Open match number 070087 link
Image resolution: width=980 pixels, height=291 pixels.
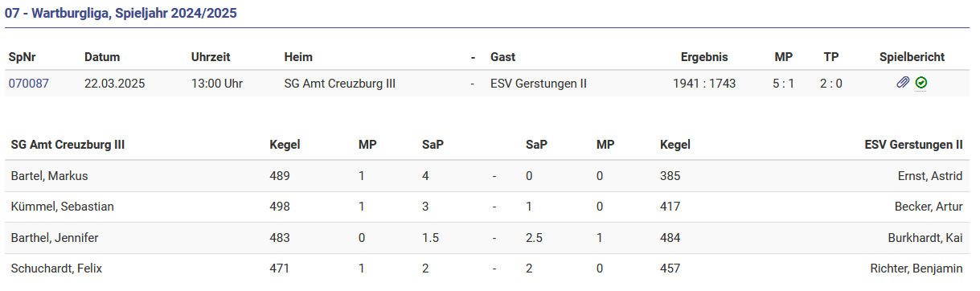click(29, 83)
